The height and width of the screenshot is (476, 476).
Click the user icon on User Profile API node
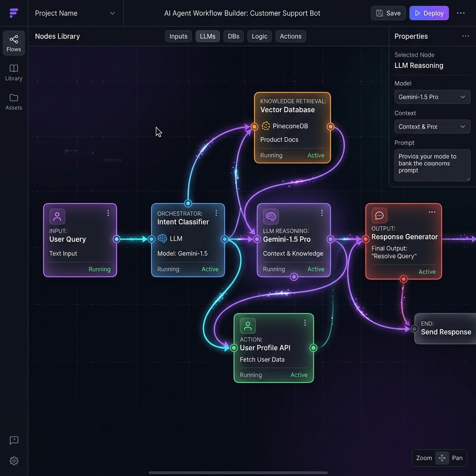point(248,326)
